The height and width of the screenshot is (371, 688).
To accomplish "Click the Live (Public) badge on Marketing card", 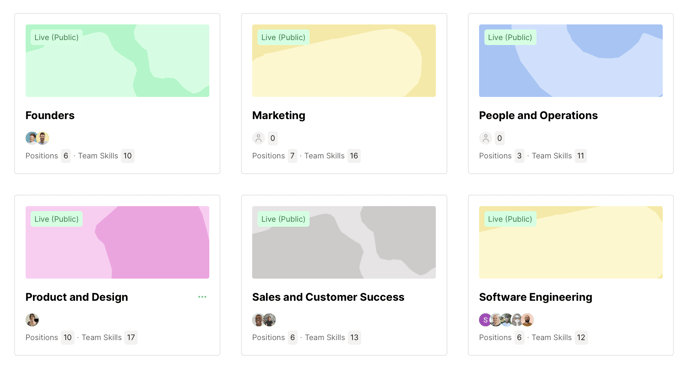I will [283, 37].
